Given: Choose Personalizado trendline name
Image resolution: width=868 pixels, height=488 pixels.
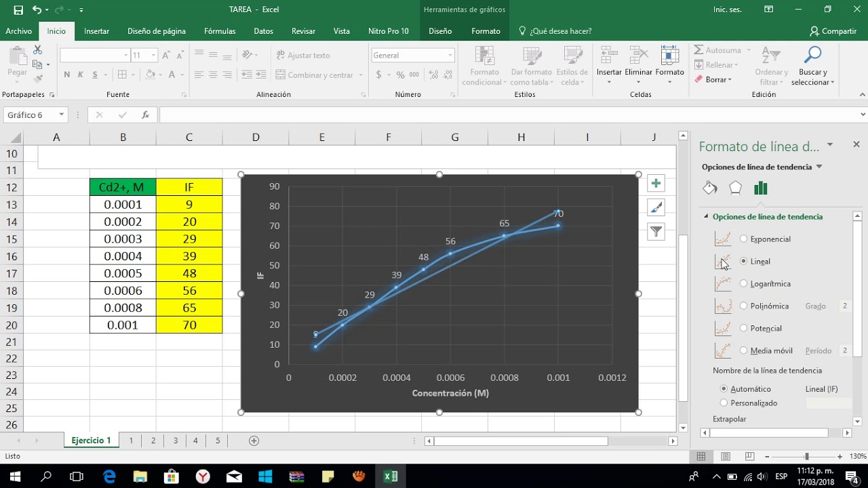Looking at the screenshot, I should tap(724, 403).
